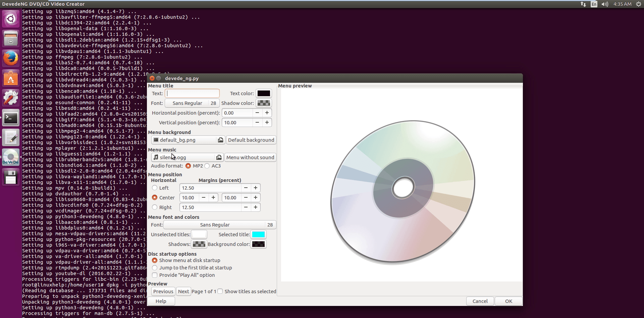Increase Vertical position percent value
The width and height of the screenshot is (644, 318).
(x=267, y=123)
